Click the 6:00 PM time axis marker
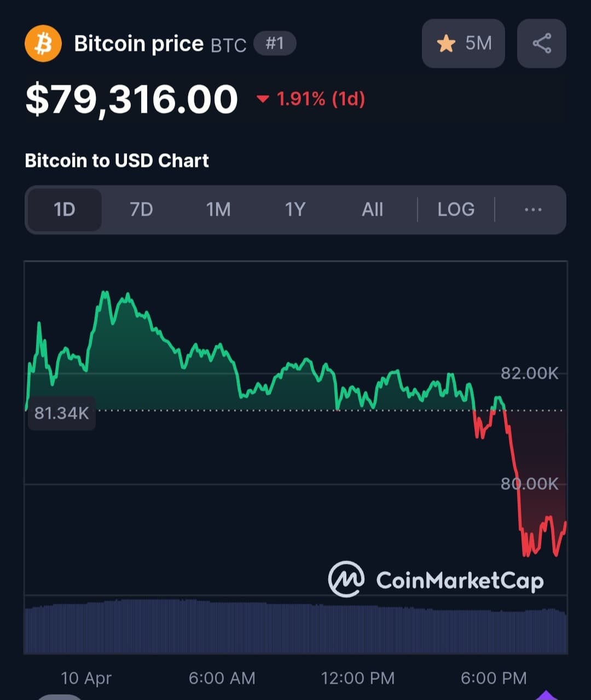This screenshot has width=591, height=700. [494, 679]
